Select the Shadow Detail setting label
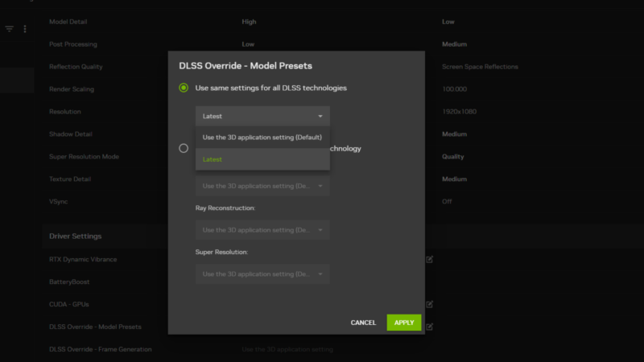The width and height of the screenshot is (644, 362). [71, 134]
